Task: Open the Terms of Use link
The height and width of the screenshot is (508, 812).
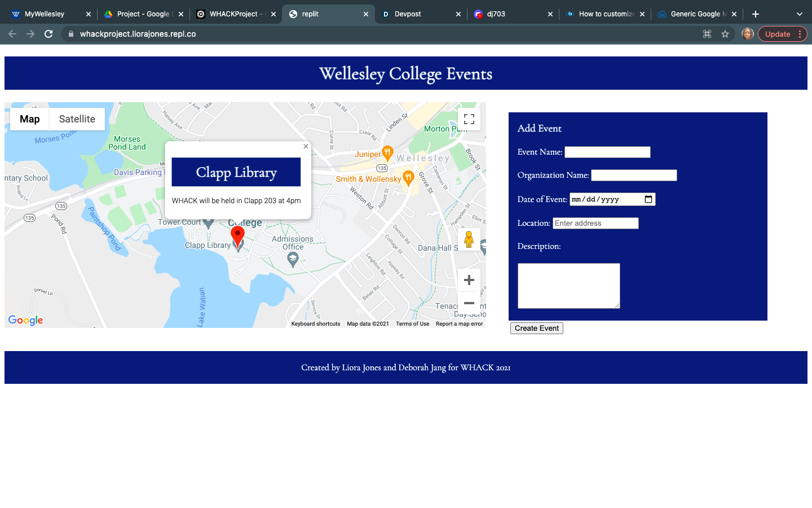Action: click(x=412, y=324)
